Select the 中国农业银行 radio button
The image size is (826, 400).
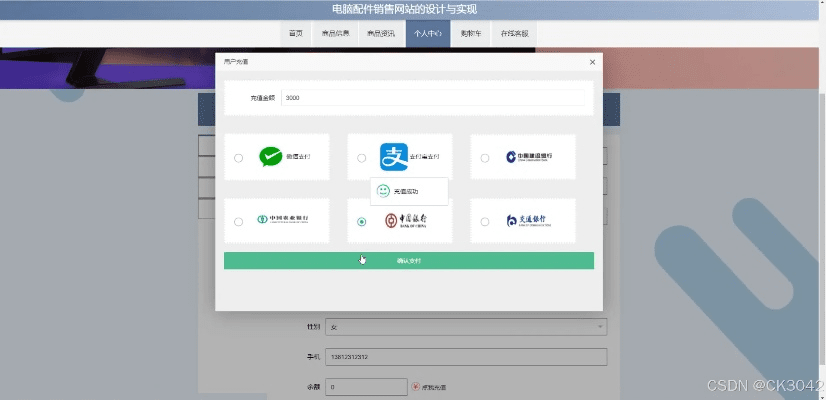coord(239,222)
